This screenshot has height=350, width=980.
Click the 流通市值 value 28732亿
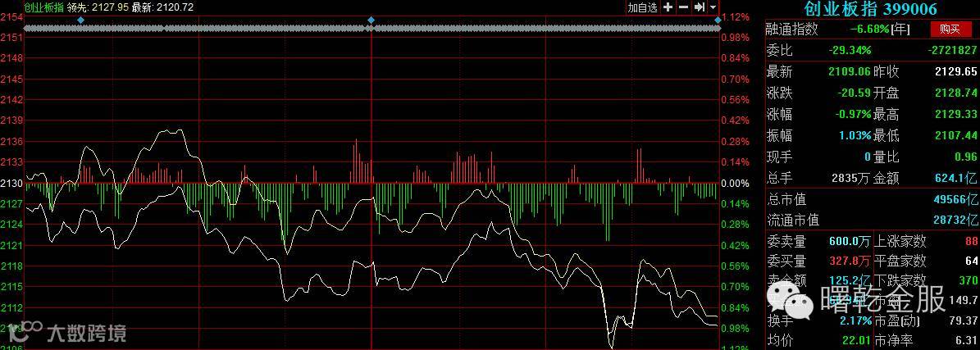click(x=957, y=220)
